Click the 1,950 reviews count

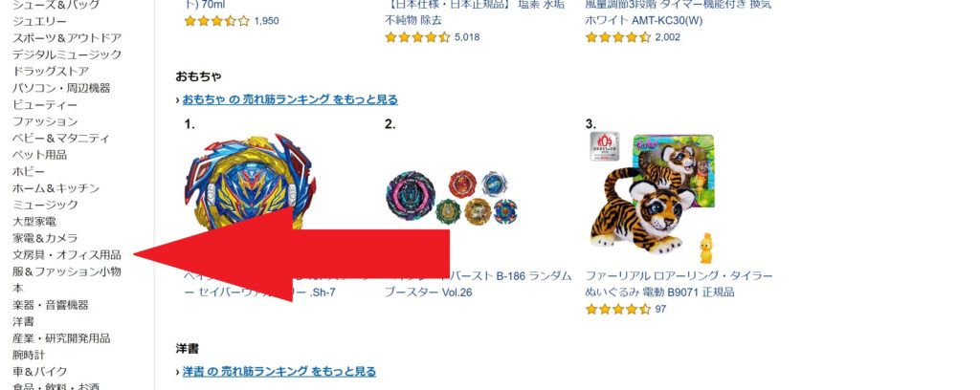tap(266, 21)
